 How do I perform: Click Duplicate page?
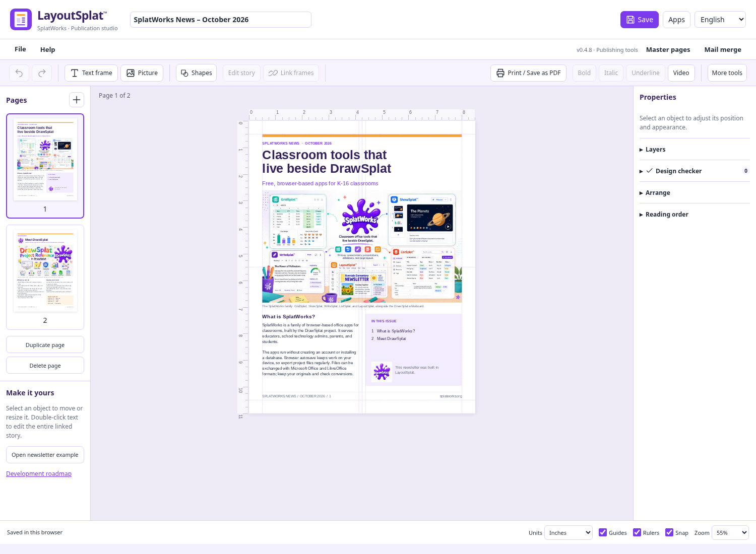[45, 345]
